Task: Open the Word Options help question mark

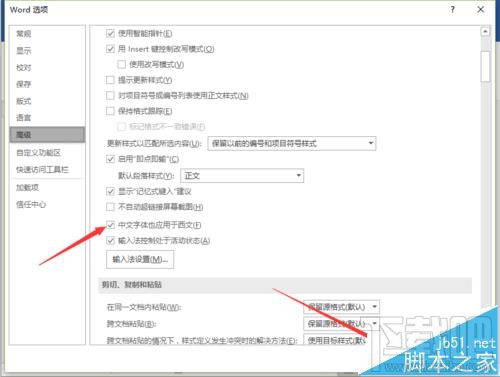Action: [452, 10]
